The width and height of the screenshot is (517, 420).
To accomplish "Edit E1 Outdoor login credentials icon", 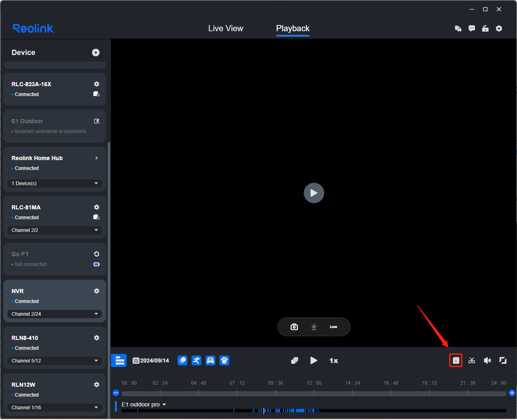I will 97,121.
